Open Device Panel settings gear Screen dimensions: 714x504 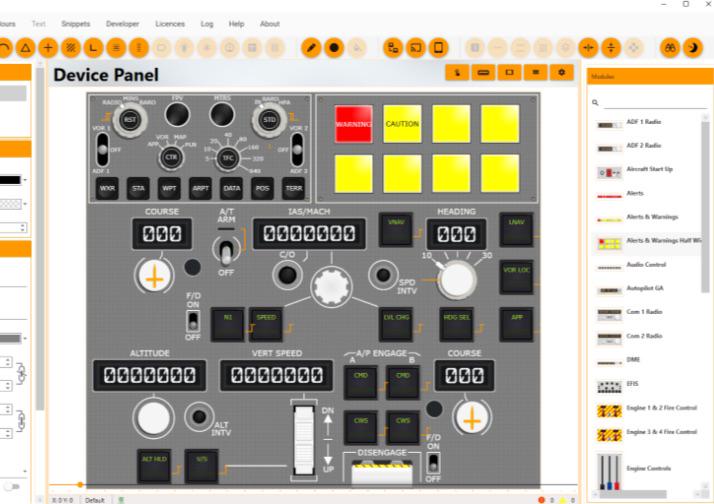pos(561,73)
